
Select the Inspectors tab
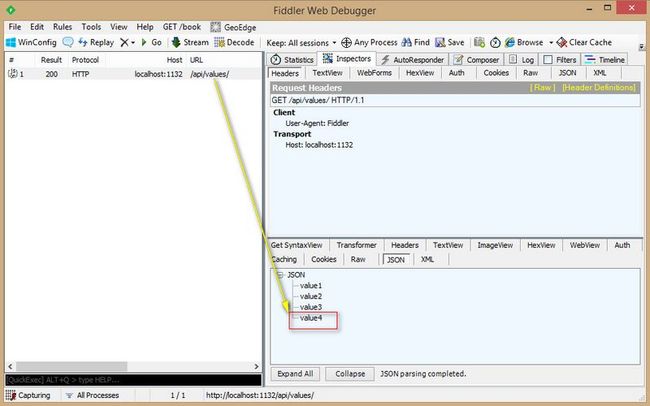[347, 59]
